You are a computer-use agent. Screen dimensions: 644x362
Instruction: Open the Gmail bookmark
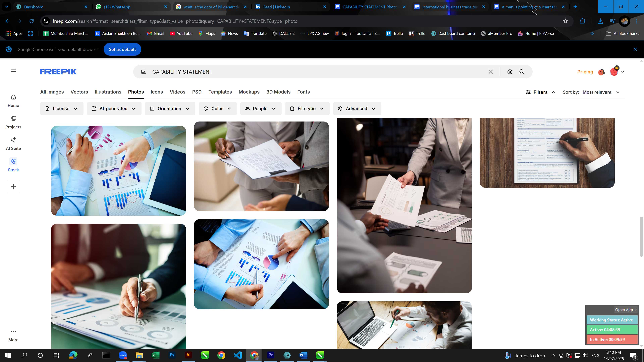(155, 34)
